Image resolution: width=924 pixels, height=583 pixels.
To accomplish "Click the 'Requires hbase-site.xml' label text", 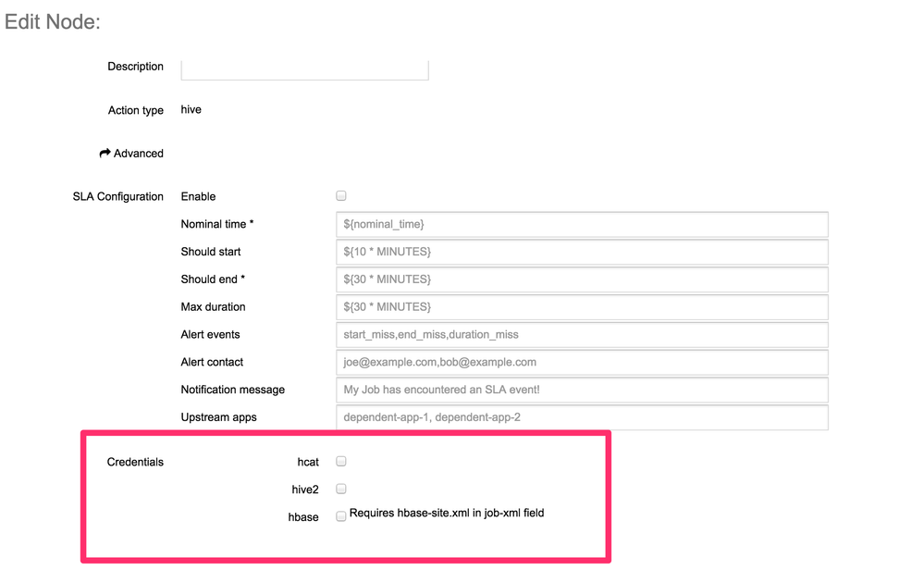I will (x=447, y=513).
